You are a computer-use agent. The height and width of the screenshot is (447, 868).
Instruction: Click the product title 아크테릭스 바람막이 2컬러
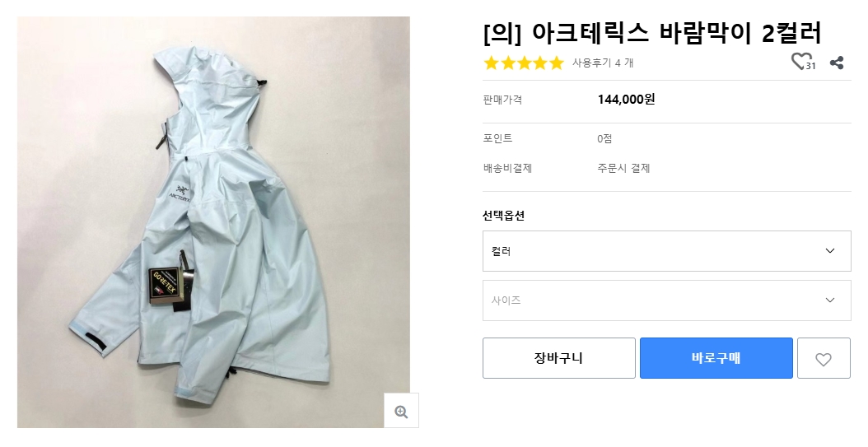coord(651,33)
